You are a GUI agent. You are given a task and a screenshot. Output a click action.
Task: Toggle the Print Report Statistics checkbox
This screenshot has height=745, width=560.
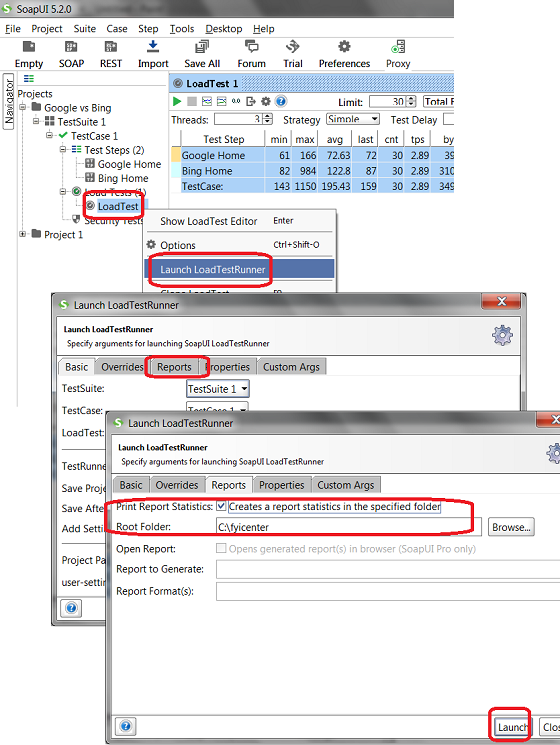[x=221, y=506]
